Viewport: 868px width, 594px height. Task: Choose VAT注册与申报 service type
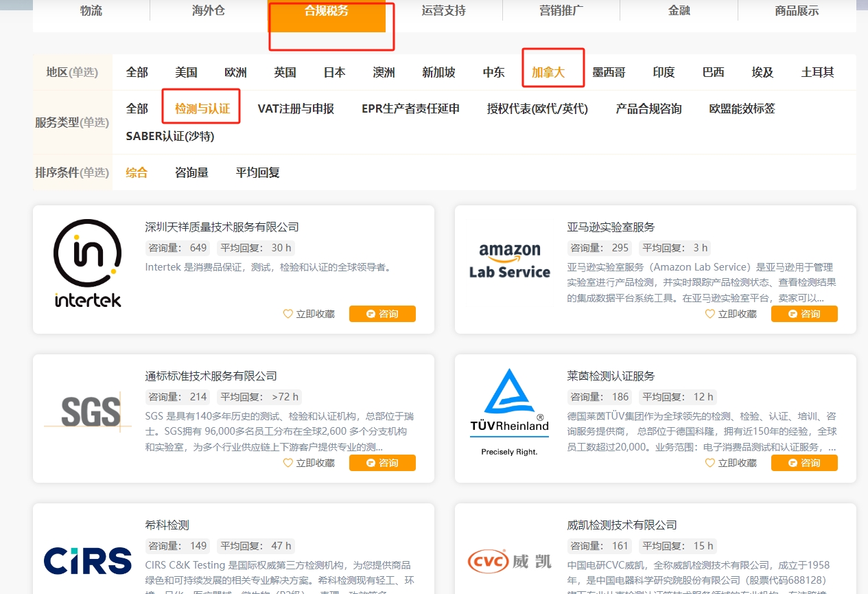[296, 108]
